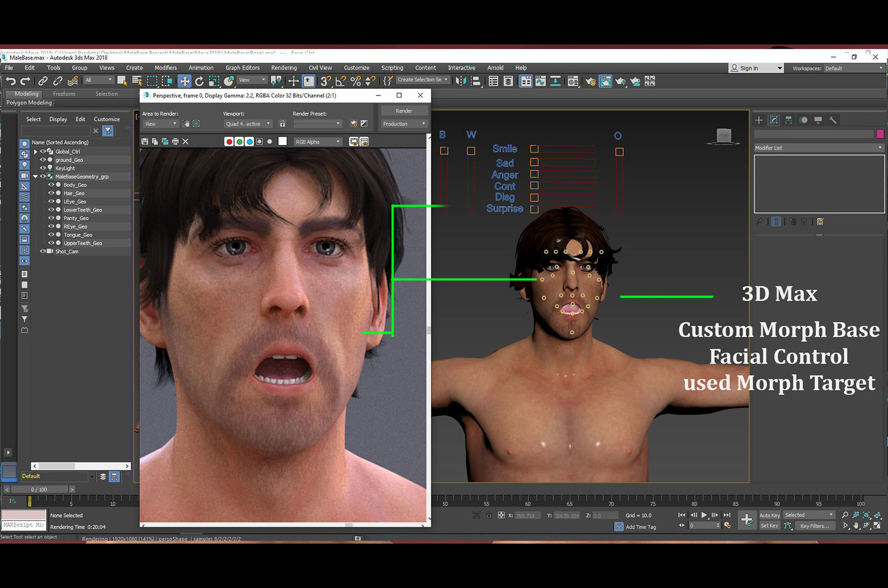The image size is (888, 588).
Task: Toggle the 3D Snaps icon
Action: point(326,81)
